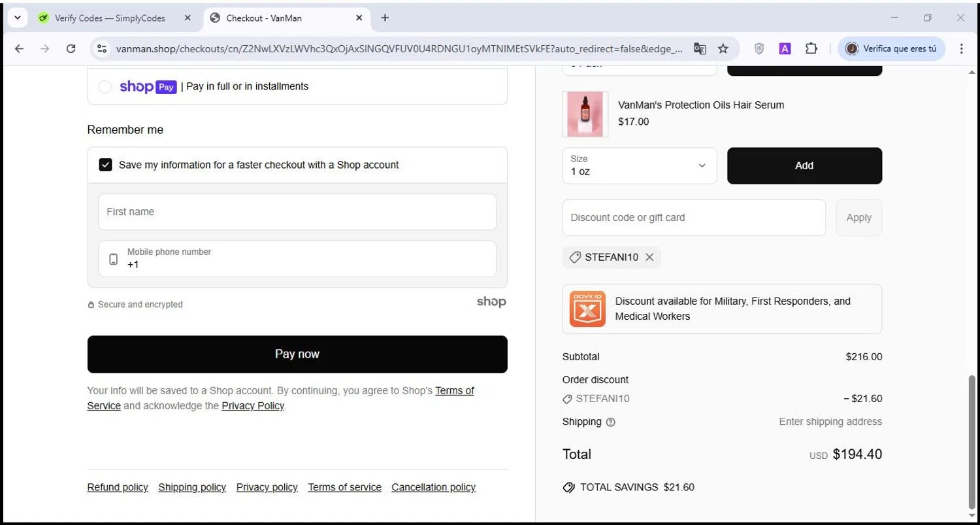The width and height of the screenshot is (980, 525).
Task: Expand the Size 1 oz dropdown
Action: [640, 165]
